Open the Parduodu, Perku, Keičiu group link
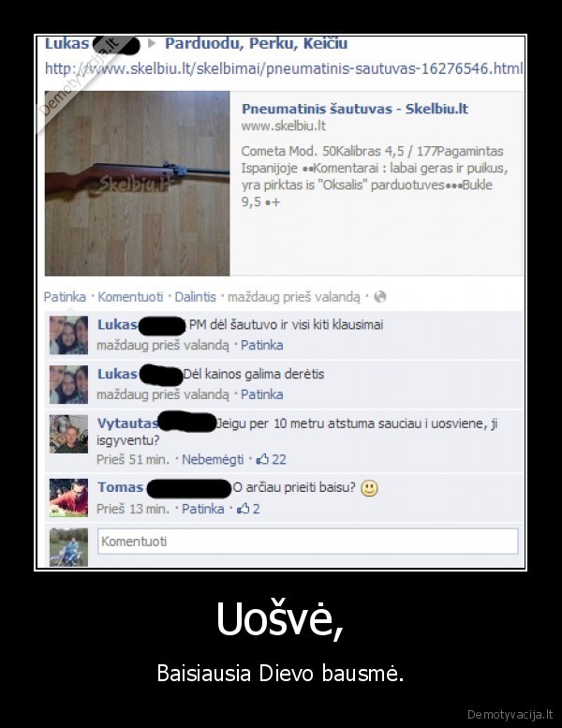 click(x=256, y=44)
